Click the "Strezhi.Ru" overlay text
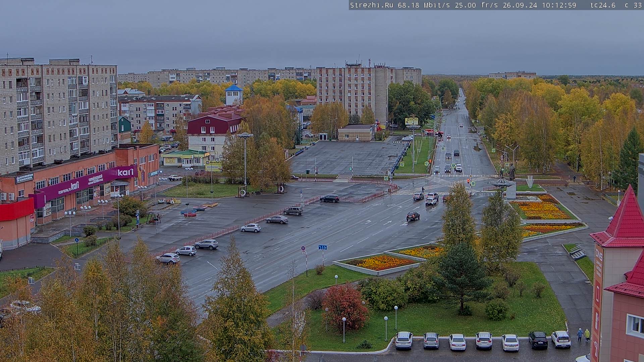 [372, 5]
